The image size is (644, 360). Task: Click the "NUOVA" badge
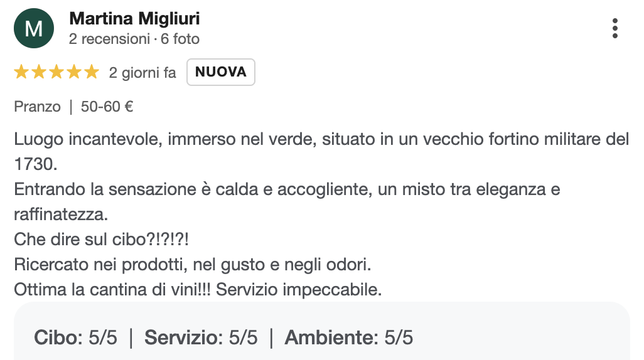pos(221,72)
